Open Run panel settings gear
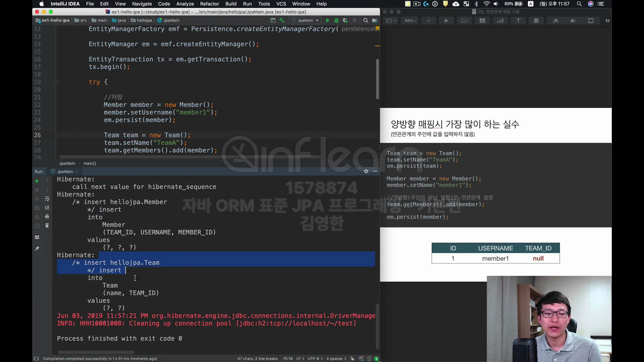This screenshot has width=644, height=362. coord(366,171)
